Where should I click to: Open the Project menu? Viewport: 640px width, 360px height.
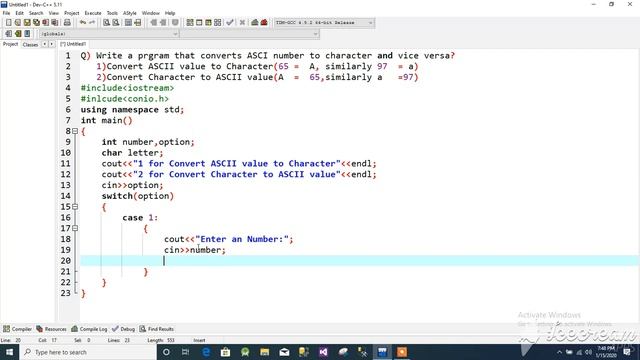[x=71, y=13]
